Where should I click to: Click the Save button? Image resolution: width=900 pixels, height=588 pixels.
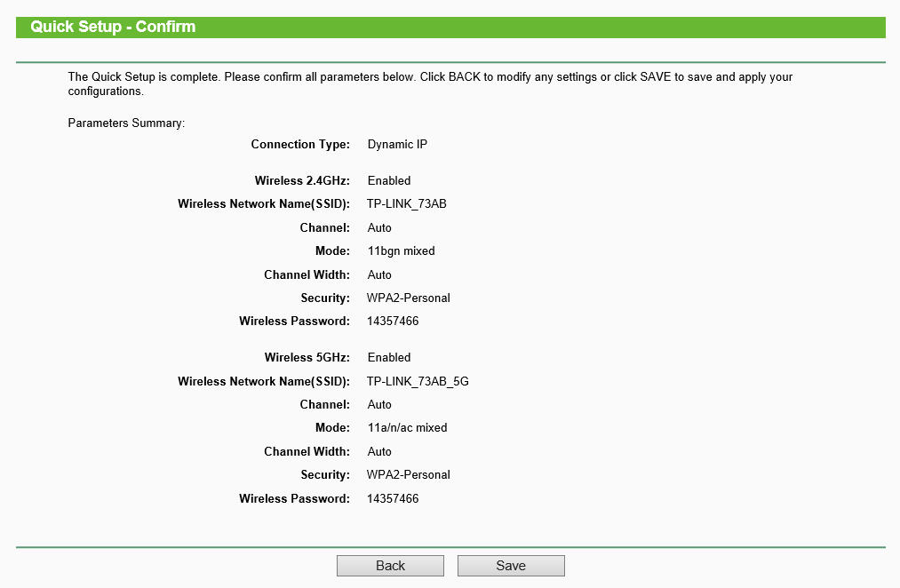click(x=511, y=566)
